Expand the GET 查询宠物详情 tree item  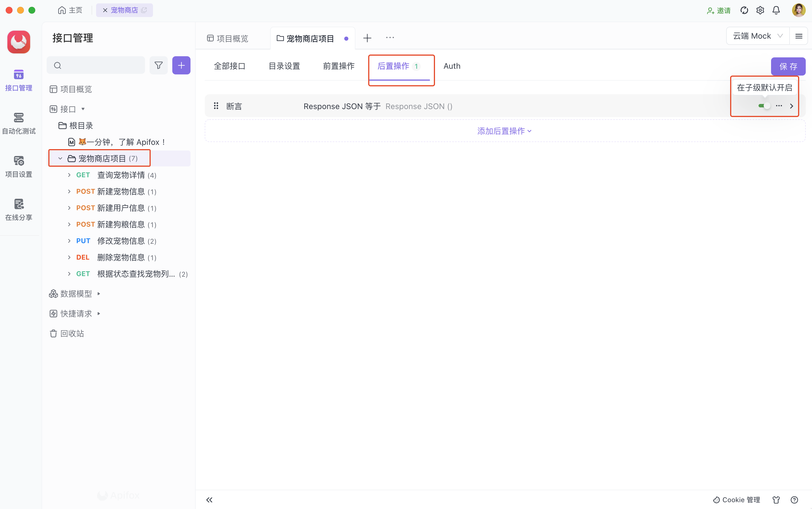[69, 175]
